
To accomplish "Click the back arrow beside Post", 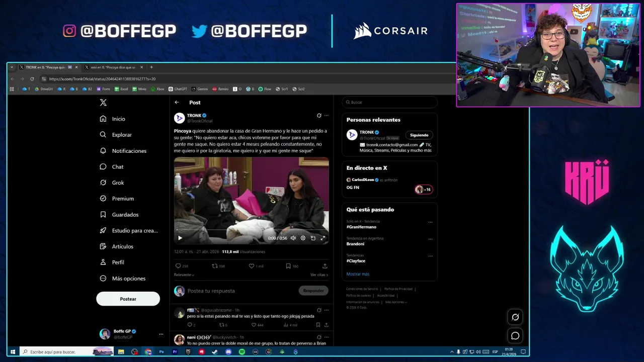I will coord(177,103).
